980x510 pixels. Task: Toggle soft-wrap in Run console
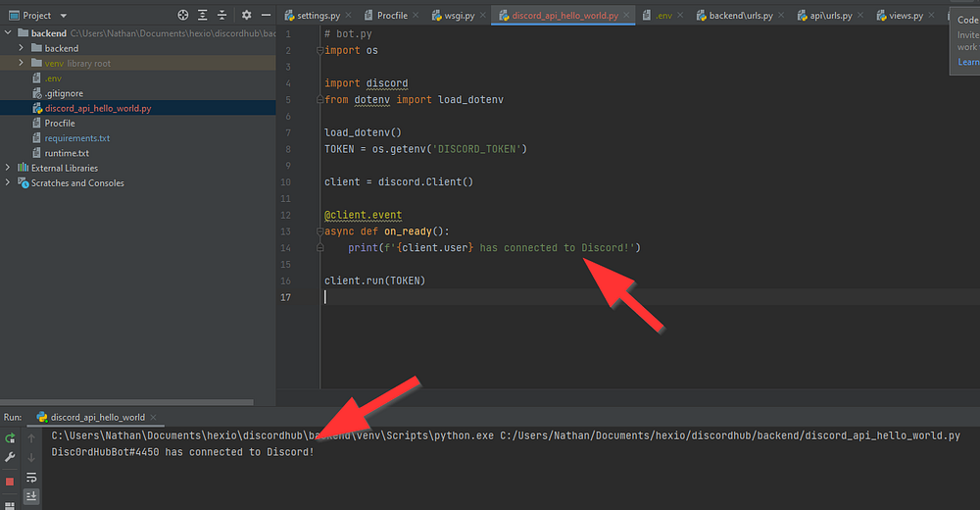point(31,477)
